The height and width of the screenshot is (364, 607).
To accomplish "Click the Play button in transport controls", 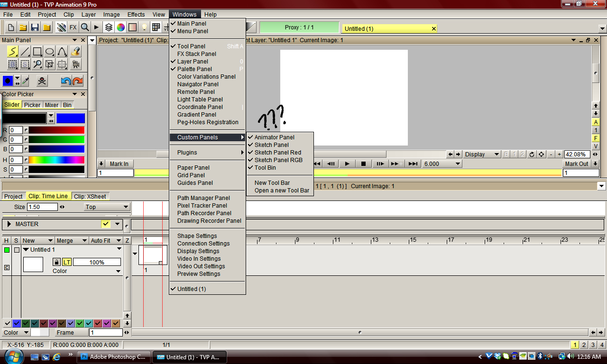I will click(348, 164).
